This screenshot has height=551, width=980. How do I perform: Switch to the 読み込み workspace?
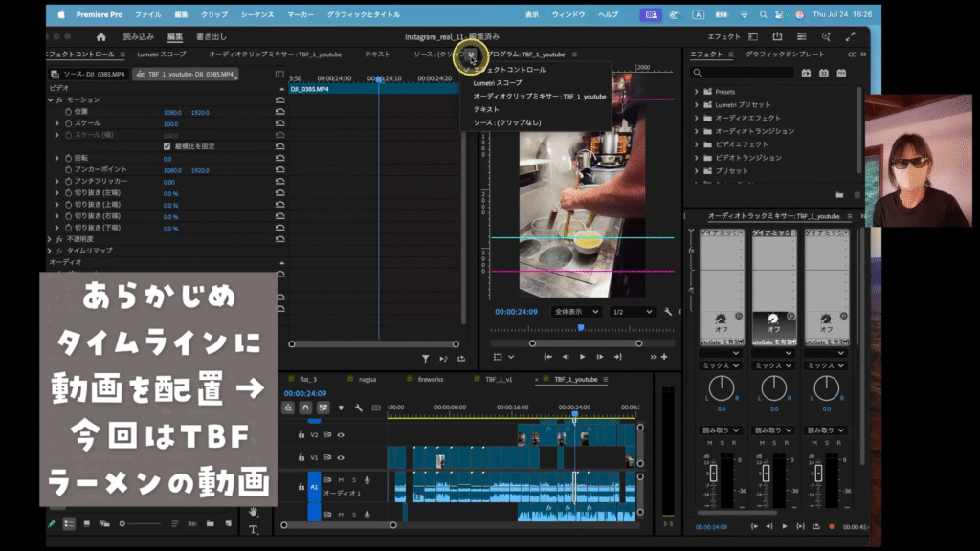(x=138, y=37)
